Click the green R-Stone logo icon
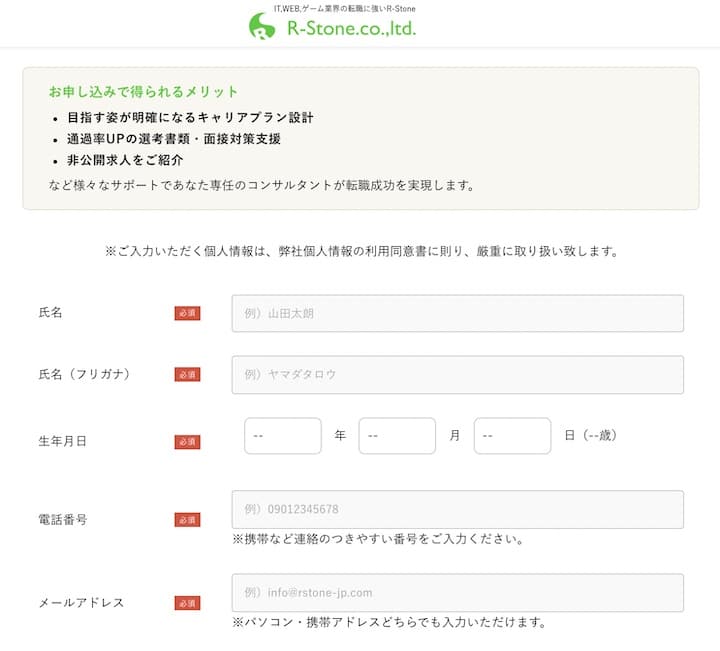 pyautogui.click(x=262, y=27)
